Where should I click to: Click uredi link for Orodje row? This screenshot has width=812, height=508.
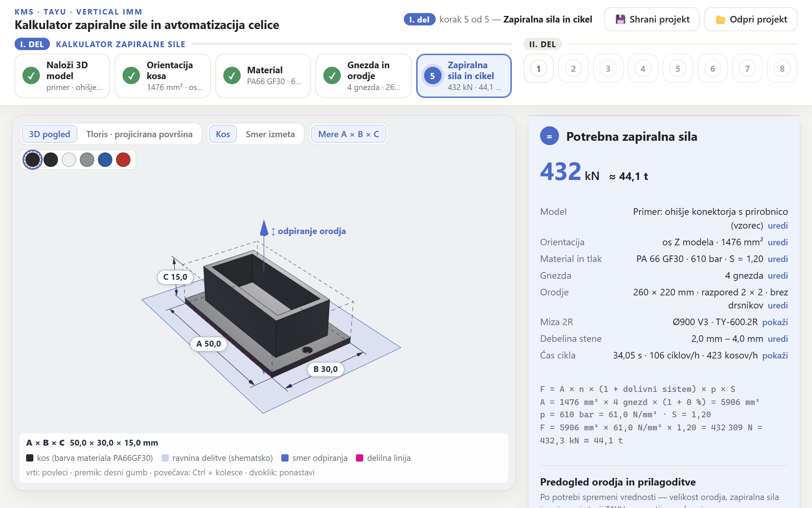click(x=778, y=306)
